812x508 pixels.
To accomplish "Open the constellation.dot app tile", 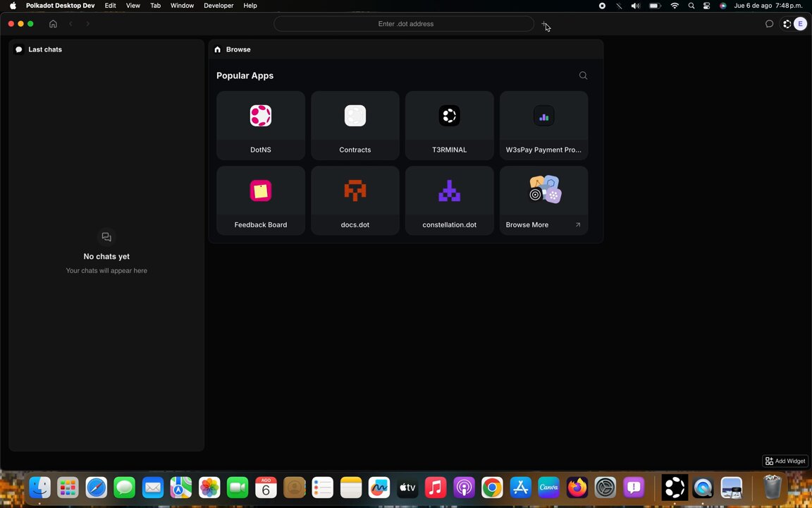I will pyautogui.click(x=450, y=200).
